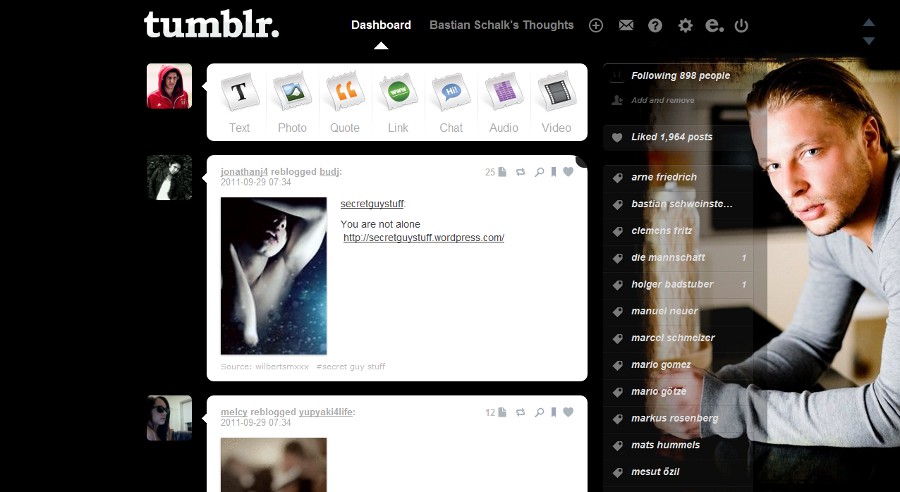Click bookmark icon on melcy post
The width and height of the screenshot is (900, 492).
point(553,412)
